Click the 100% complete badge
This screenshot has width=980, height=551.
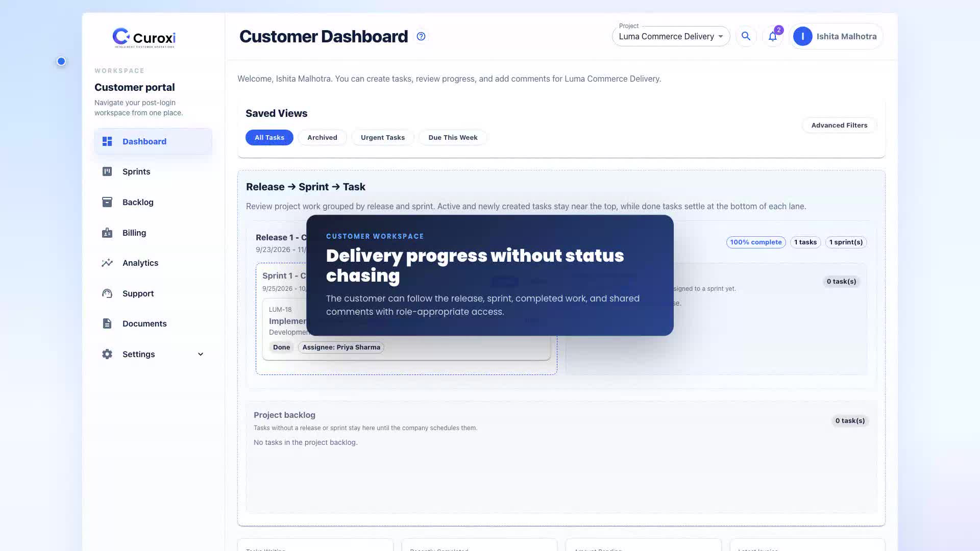pos(756,242)
